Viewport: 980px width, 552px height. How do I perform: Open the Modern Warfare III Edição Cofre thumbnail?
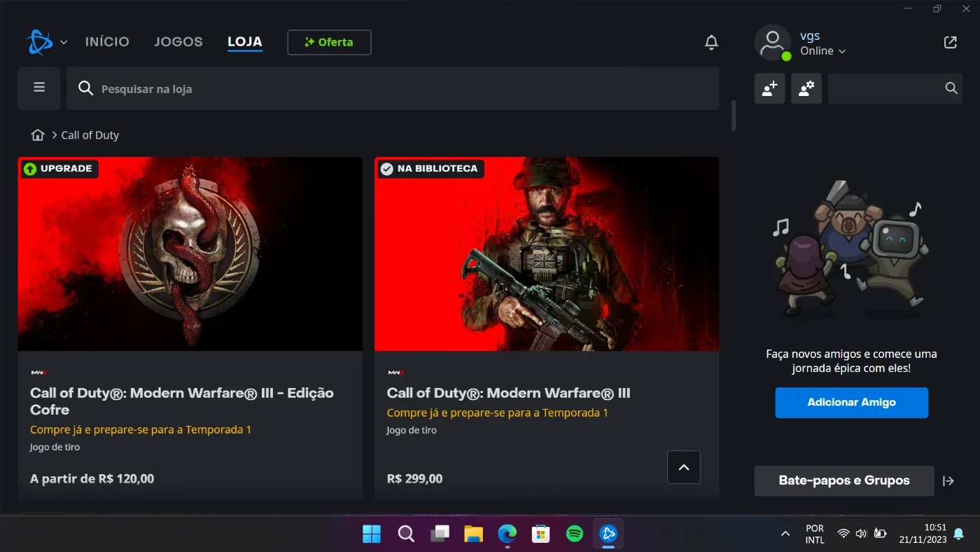pos(190,254)
